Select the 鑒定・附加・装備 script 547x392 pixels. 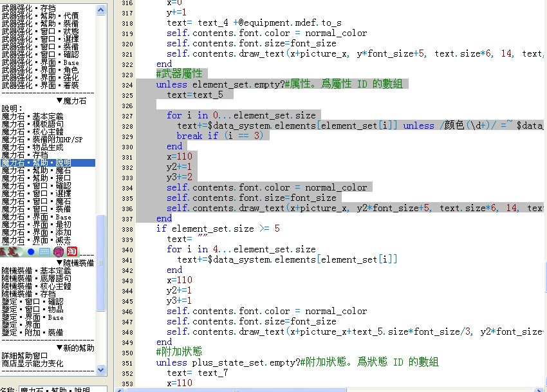[32, 333]
